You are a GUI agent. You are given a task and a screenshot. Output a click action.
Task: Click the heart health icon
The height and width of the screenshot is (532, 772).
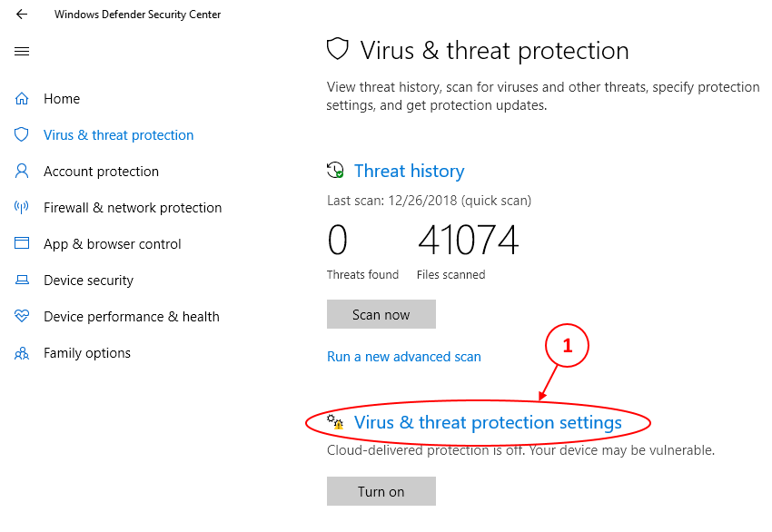pyautogui.click(x=22, y=317)
